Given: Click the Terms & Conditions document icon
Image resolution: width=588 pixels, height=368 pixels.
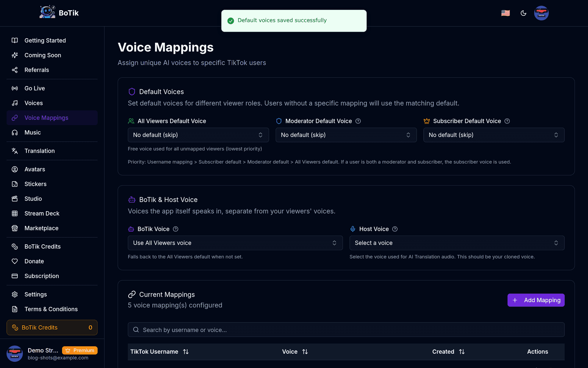Looking at the screenshot, I should [x=15, y=309].
